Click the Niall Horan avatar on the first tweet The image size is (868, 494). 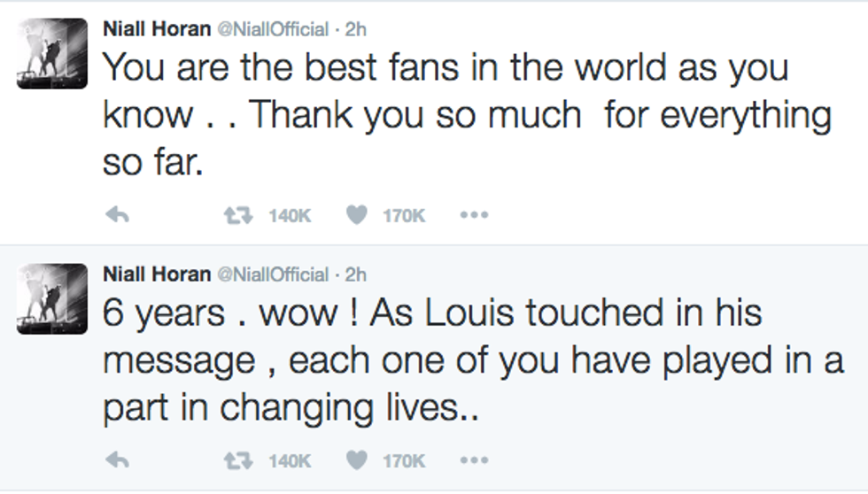(52, 53)
